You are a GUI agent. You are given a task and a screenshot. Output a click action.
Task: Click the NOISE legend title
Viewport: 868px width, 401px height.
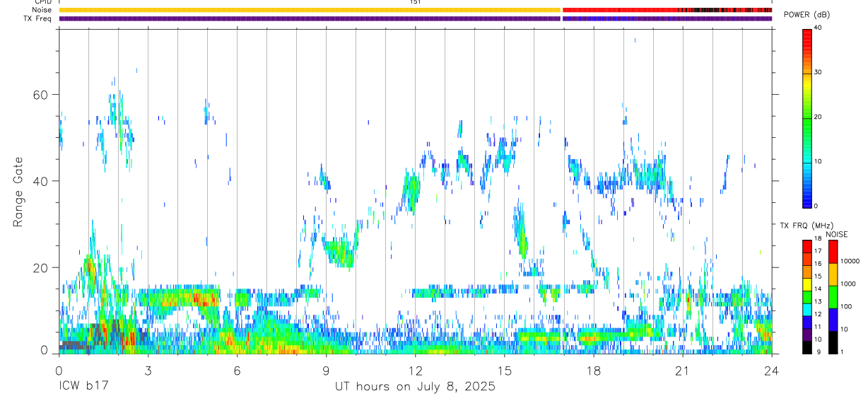click(837, 234)
